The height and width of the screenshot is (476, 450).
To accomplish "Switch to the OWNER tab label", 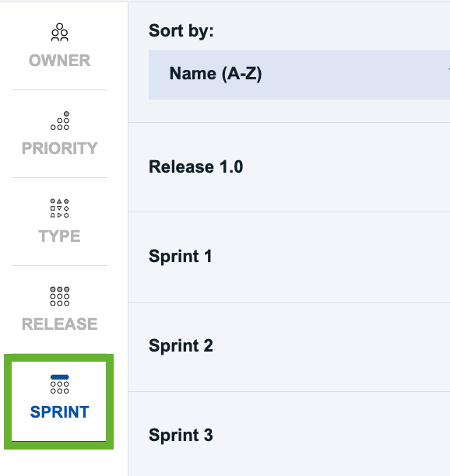I will point(59,61).
